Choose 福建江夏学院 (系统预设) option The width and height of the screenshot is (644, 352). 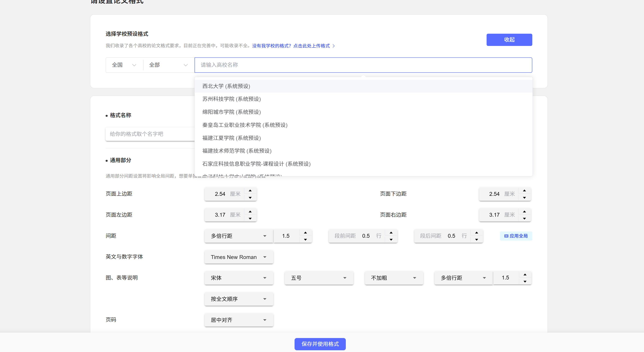(231, 138)
